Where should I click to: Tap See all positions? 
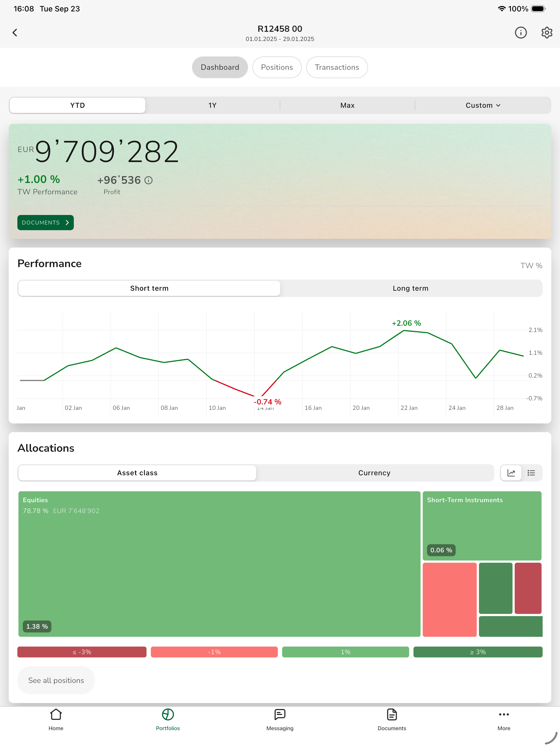click(56, 680)
